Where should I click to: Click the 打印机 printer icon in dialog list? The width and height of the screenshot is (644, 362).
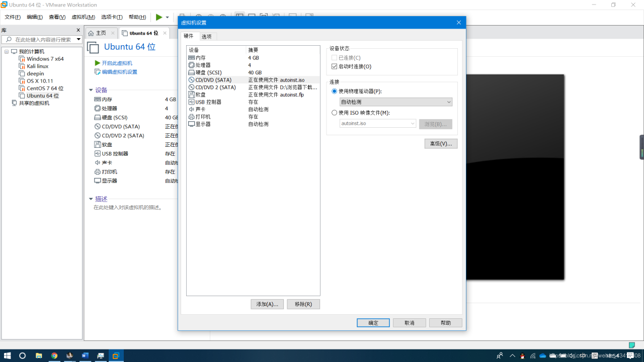coord(191,117)
